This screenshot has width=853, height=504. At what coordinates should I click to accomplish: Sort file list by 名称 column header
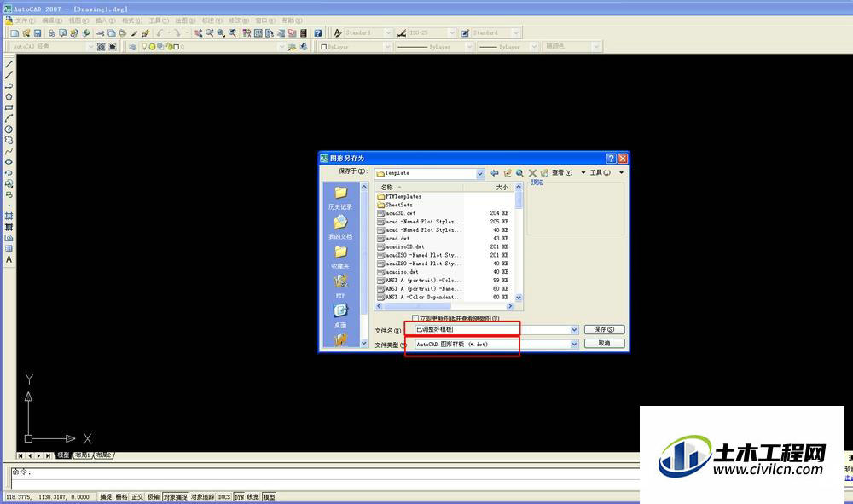point(420,187)
